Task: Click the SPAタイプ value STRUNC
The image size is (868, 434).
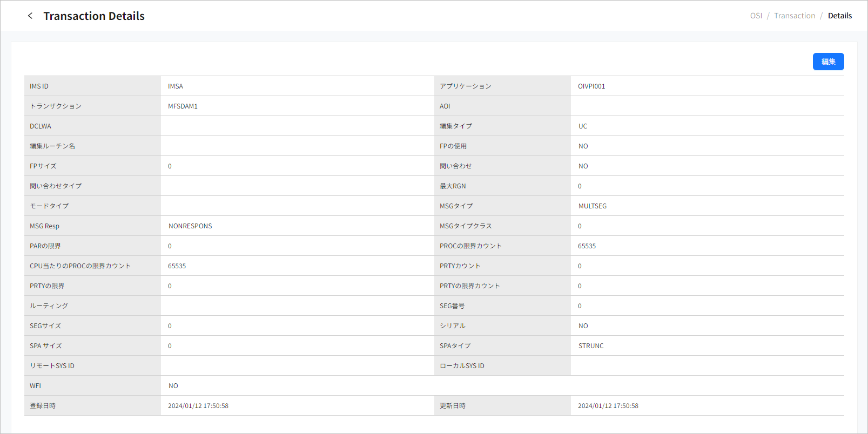Action: coord(591,346)
